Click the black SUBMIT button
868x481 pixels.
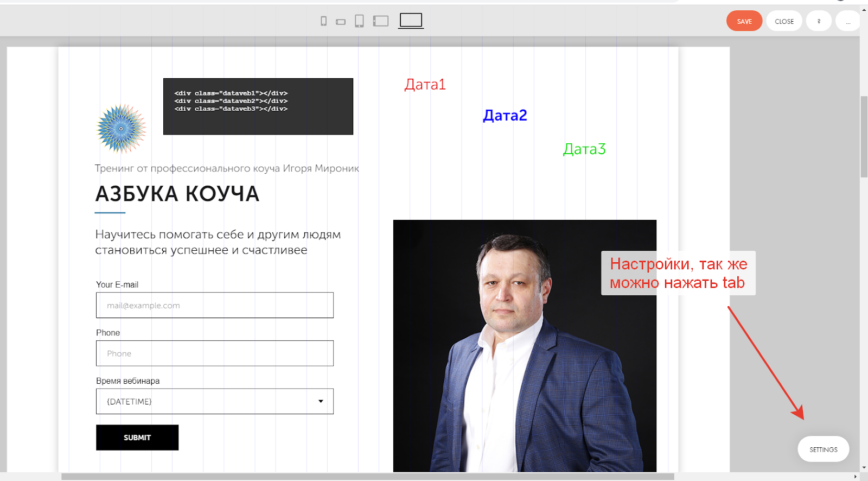click(137, 438)
